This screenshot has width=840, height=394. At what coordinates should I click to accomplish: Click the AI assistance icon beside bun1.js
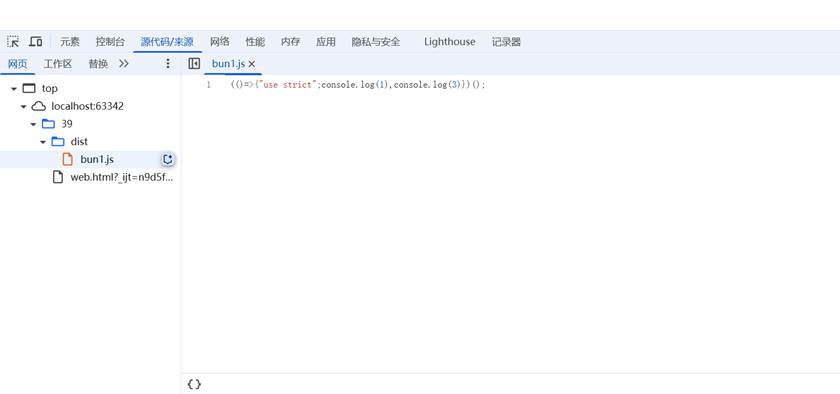pyautogui.click(x=168, y=159)
